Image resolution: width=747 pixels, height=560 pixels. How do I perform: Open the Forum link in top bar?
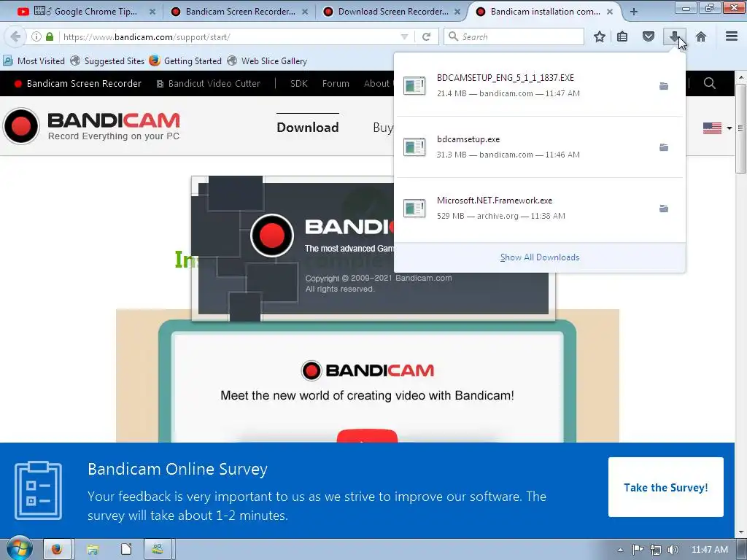coord(336,83)
